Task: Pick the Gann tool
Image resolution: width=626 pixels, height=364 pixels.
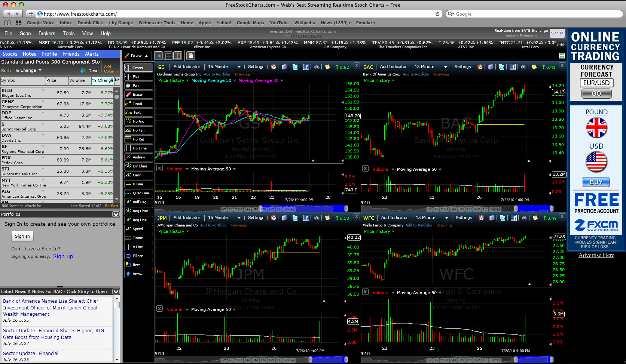Action: (x=138, y=175)
